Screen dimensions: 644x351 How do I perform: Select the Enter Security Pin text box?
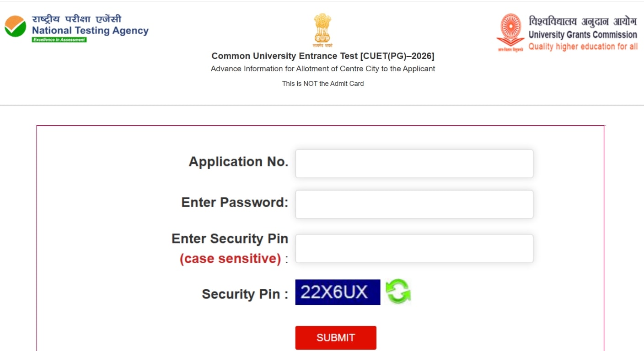point(414,249)
